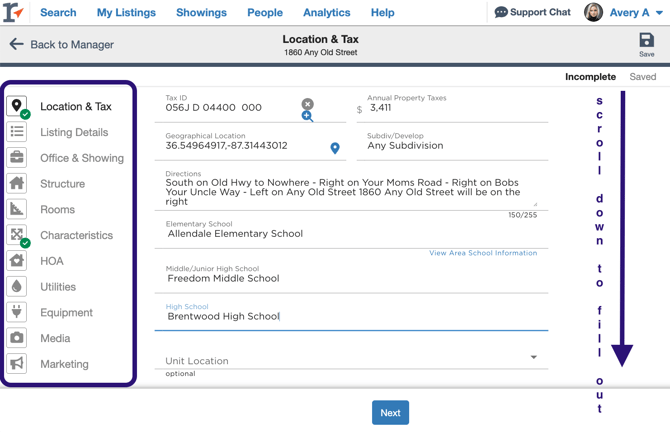Click the map pin geolocation icon
Screen dimensions: 670x432
click(x=335, y=148)
